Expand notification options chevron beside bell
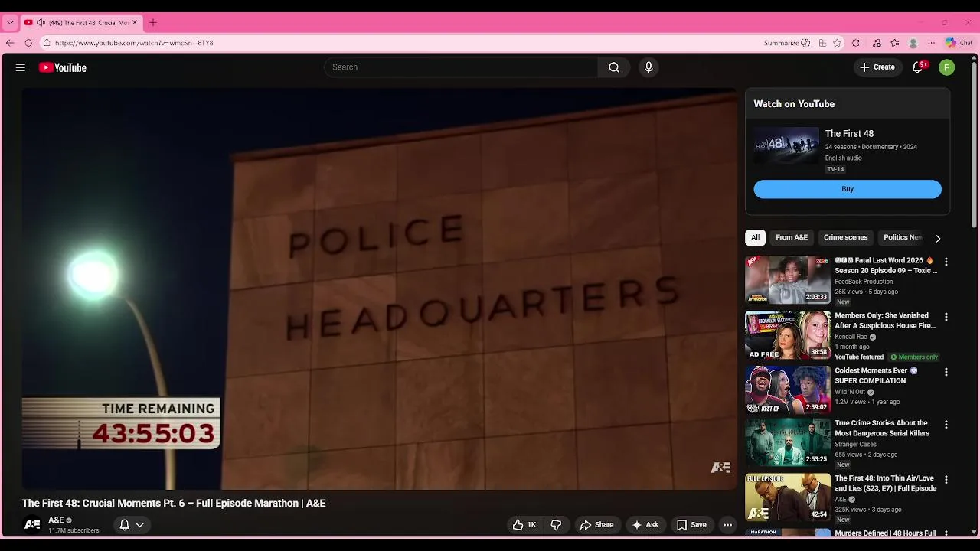 click(x=139, y=525)
